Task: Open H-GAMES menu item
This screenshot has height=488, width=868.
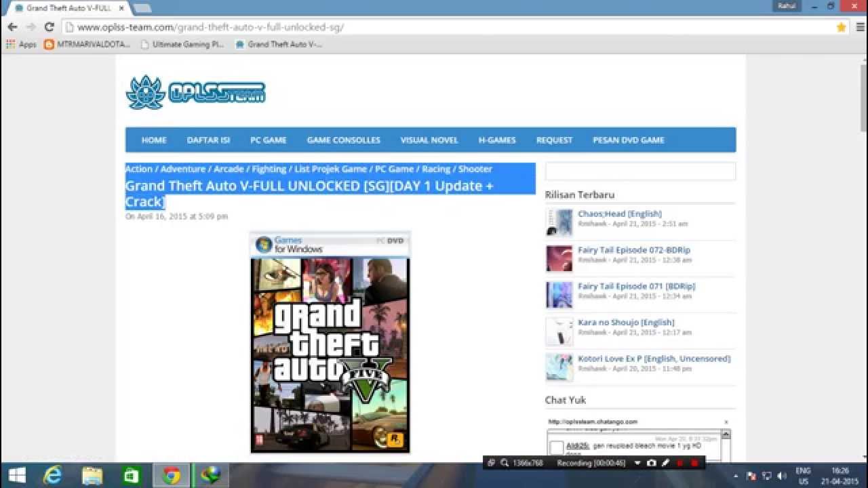Action: (497, 140)
